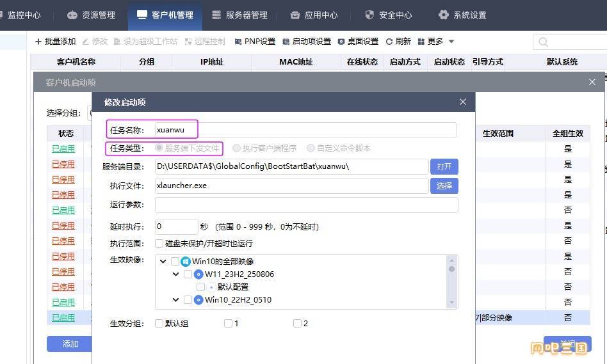Image resolution: width=607 pixels, height=364 pixels.
Task: Open the 应用中心 tab
Action: 314,15
